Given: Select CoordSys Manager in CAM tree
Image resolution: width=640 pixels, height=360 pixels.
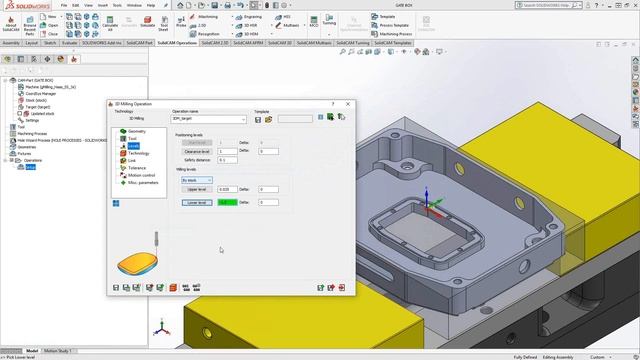Looking at the screenshot, I should [40, 93].
